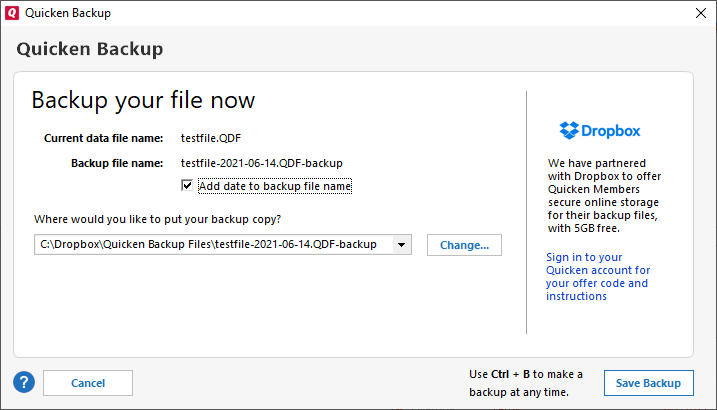Screen dimensions: 717x410
Task: Expand the backup location dropdown arrow
Action: point(401,245)
